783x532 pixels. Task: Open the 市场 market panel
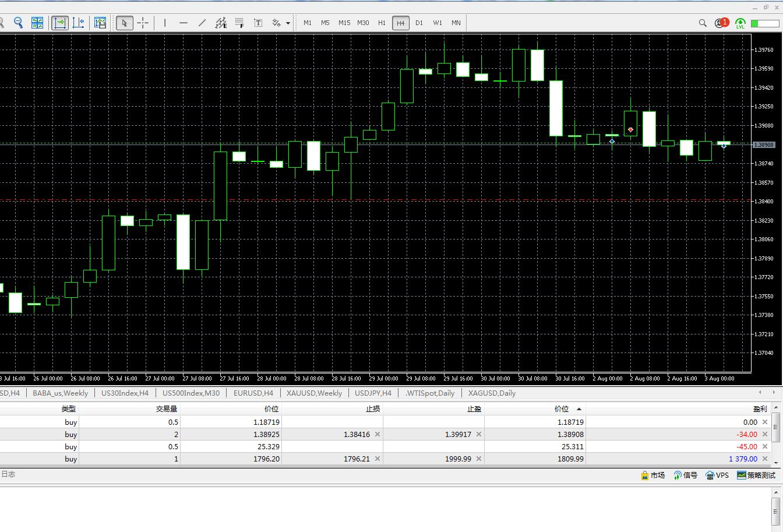click(x=652, y=475)
